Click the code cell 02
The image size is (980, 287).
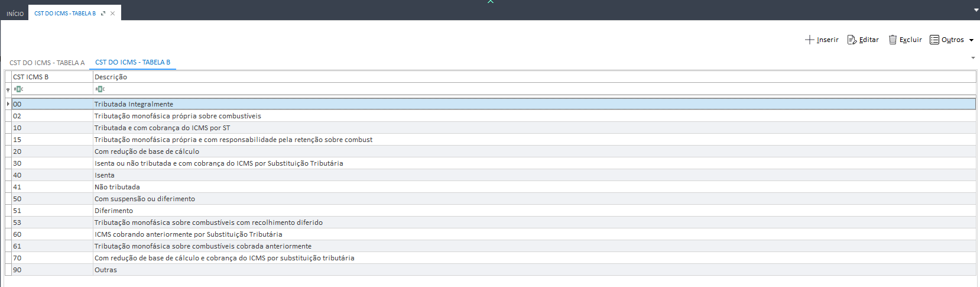(x=52, y=116)
